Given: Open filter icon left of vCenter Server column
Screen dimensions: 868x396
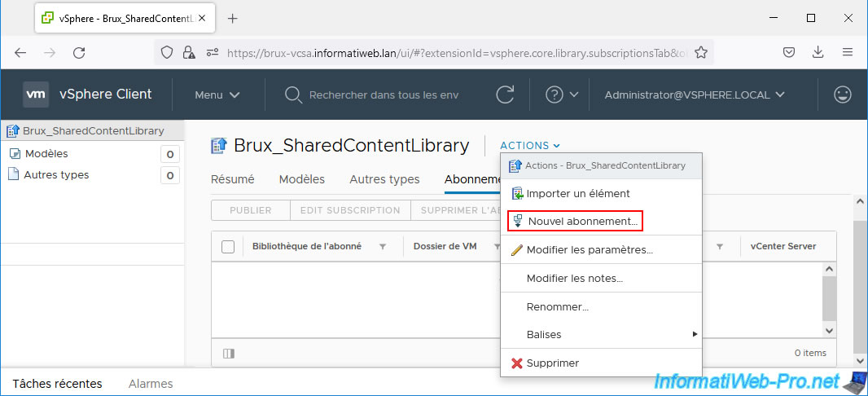Looking at the screenshot, I should click(x=719, y=246).
